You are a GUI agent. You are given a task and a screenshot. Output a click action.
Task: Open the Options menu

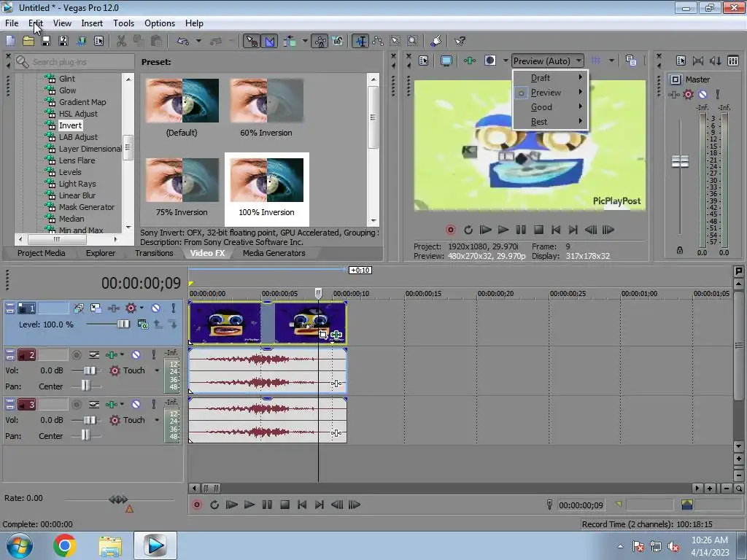160,23
